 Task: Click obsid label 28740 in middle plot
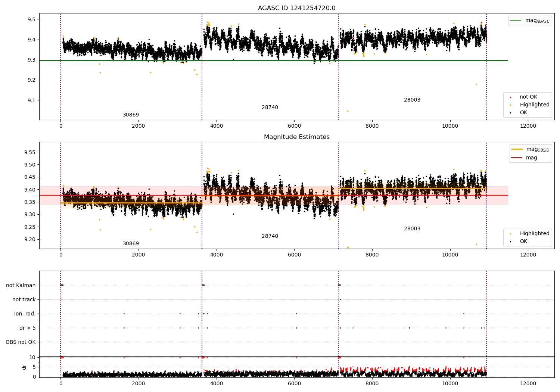[x=270, y=236]
